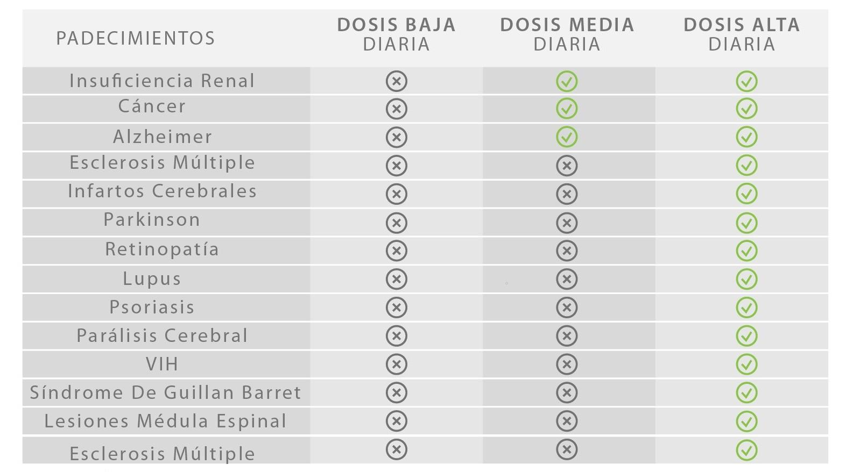Click Parálisis Cerebral X mark under Dosis Media
868x472 pixels.
point(567,336)
